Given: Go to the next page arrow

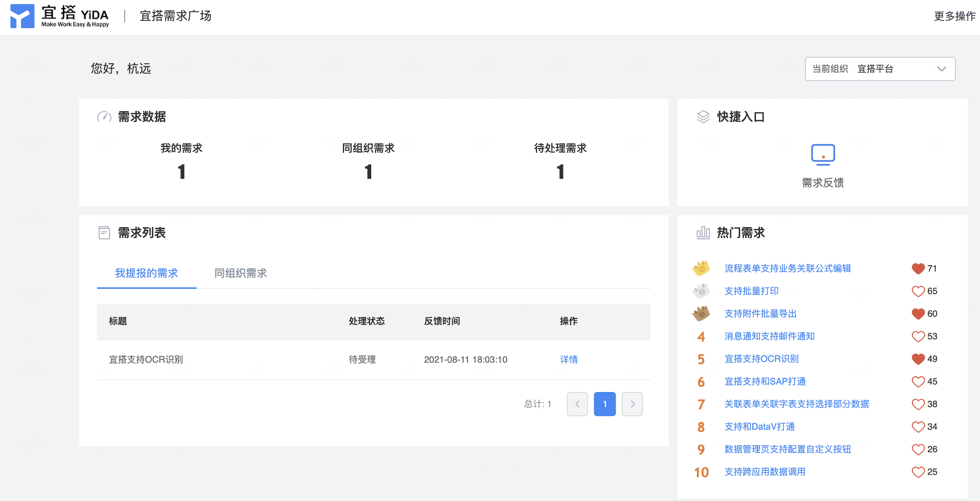Looking at the screenshot, I should click(632, 404).
